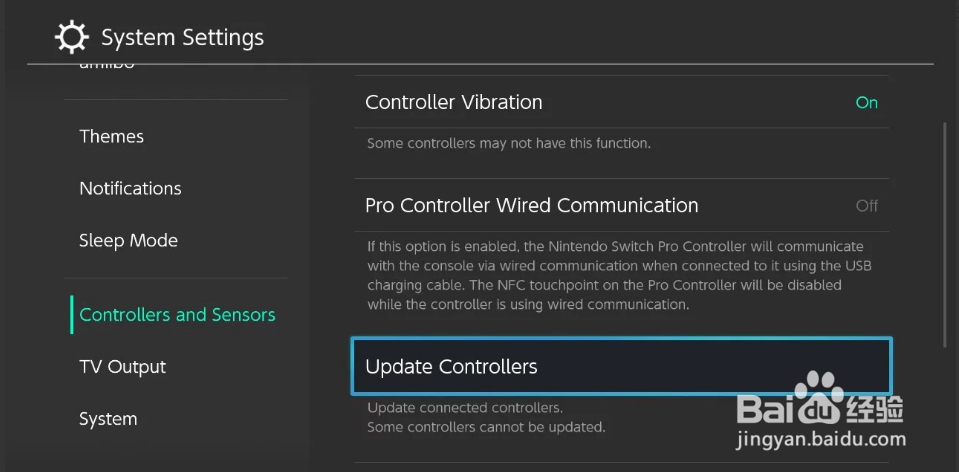Click the Controller Vibration row label
Viewport: 959px width, 472px height.
[454, 102]
